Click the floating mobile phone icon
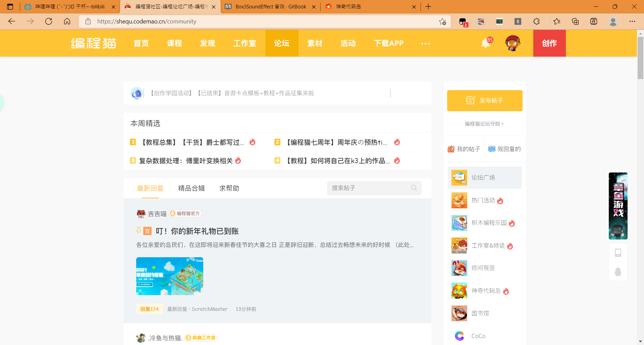The height and width of the screenshot is (345, 644). 618,253
